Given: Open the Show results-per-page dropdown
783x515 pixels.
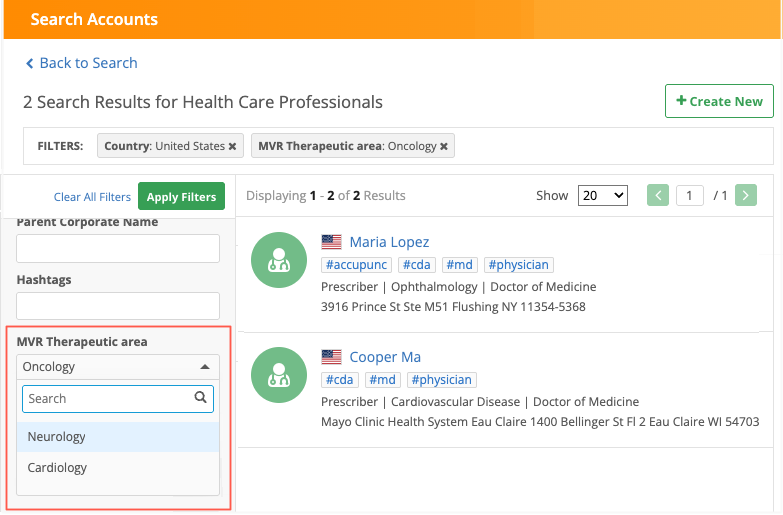Looking at the screenshot, I should pyautogui.click(x=603, y=196).
